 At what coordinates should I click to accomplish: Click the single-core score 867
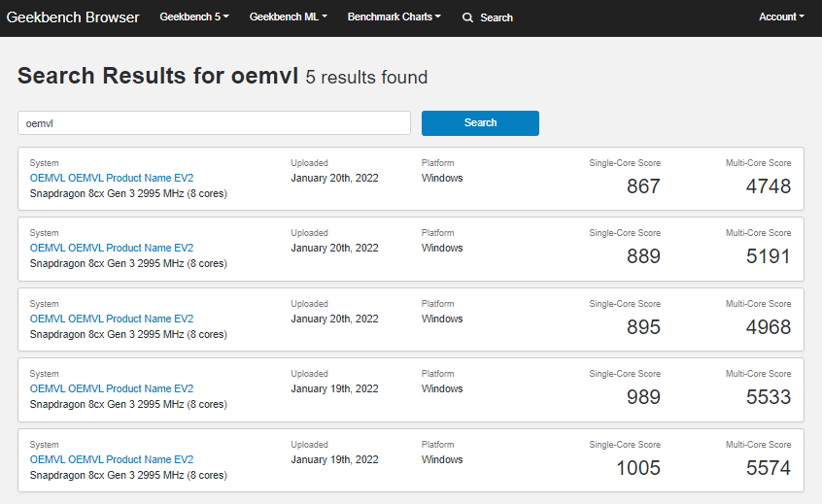coord(643,186)
